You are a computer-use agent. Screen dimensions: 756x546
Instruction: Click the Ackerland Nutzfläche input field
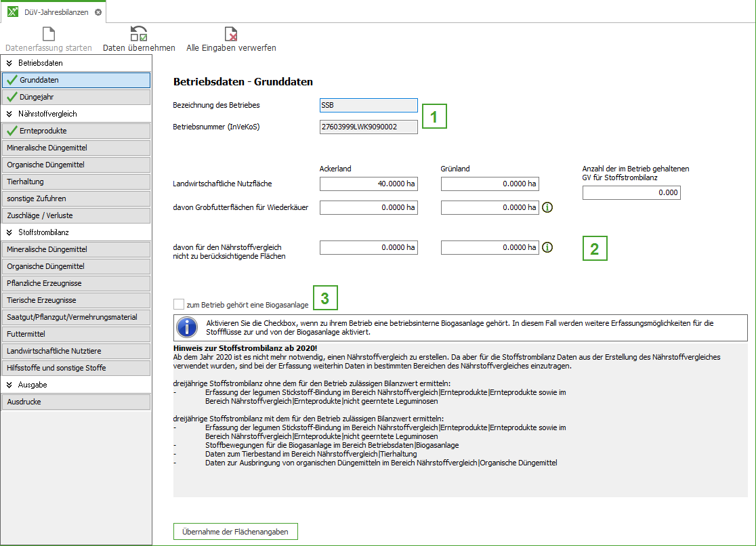coord(369,184)
